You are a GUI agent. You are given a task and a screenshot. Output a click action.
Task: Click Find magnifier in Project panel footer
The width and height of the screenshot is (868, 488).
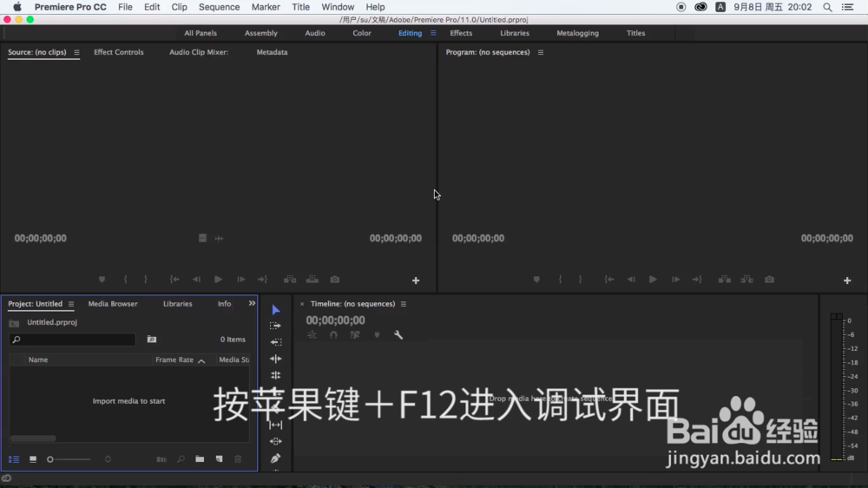pyautogui.click(x=181, y=459)
